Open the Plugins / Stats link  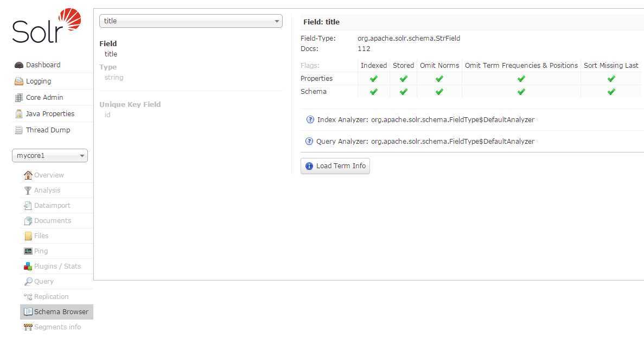point(58,266)
